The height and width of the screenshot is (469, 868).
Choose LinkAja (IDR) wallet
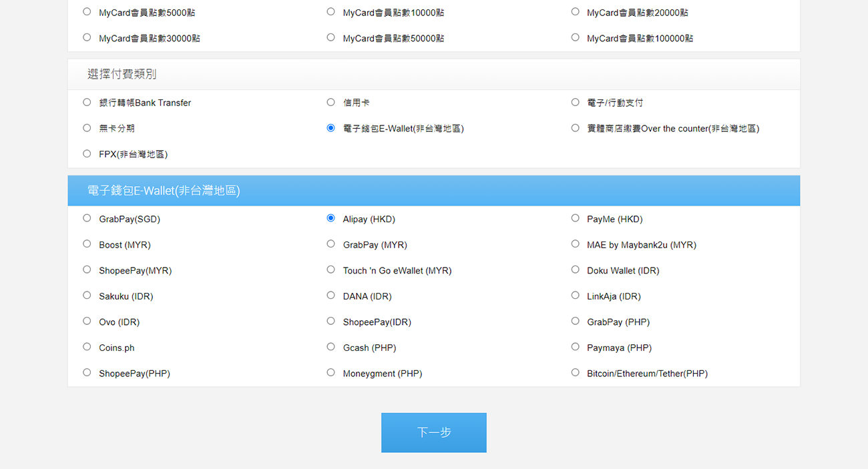tap(575, 296)
